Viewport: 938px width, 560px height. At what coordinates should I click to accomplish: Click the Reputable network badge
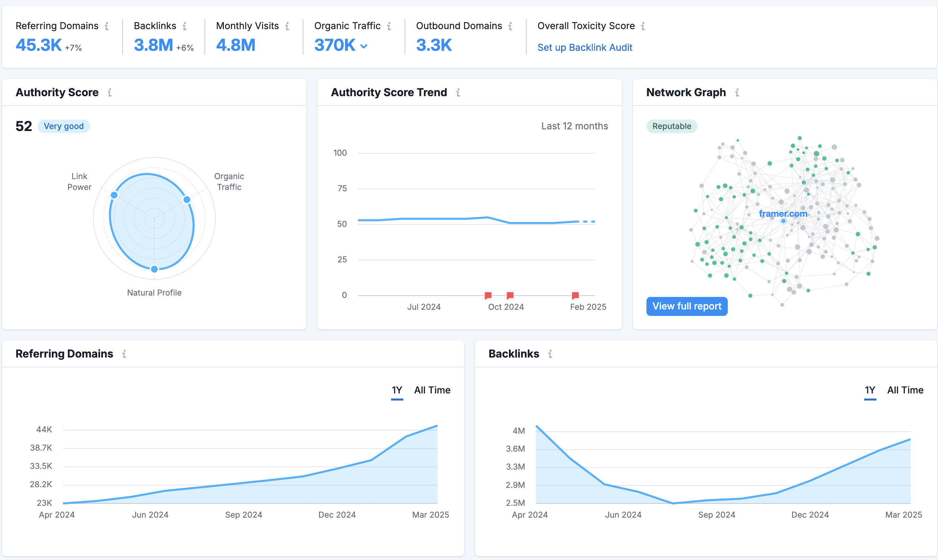click(x=671, y=126)
